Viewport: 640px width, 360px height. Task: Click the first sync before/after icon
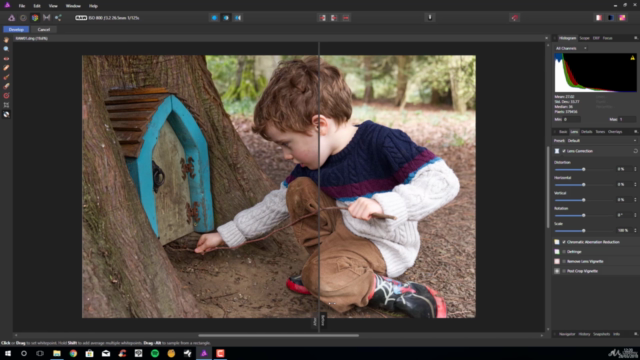tap(322, 18)
